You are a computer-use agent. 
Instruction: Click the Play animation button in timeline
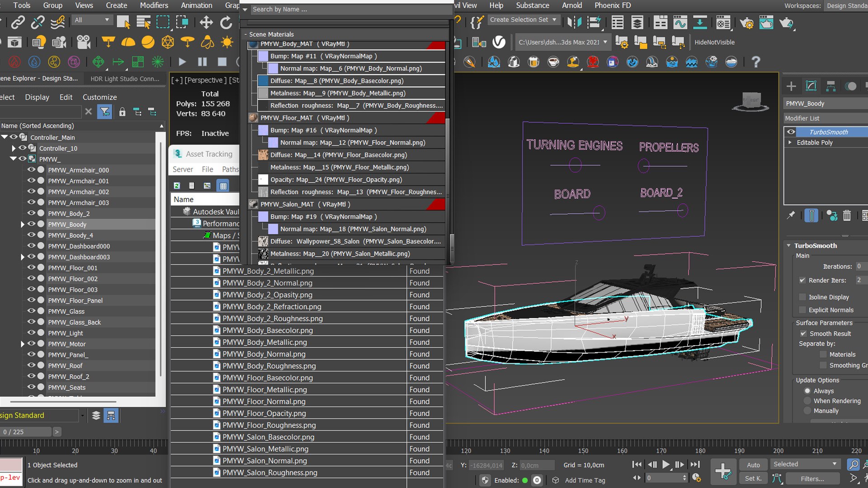pos(666,464)
